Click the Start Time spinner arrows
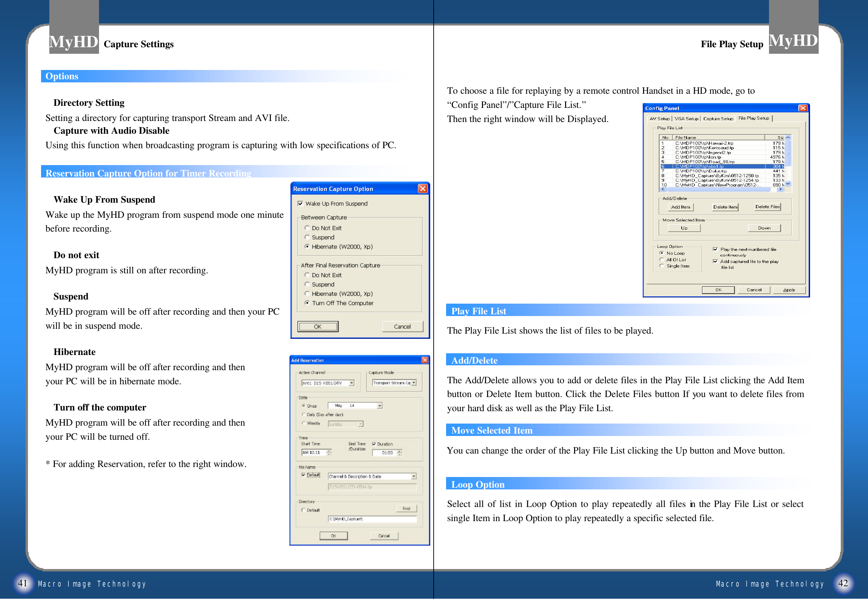This screenshot has width=868, height=599. pyautogui.click(x=329, y=453)
